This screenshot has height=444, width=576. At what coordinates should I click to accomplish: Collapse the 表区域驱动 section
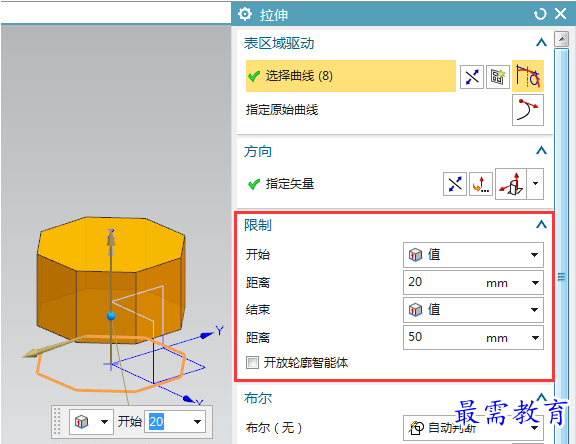pos(541,43)
